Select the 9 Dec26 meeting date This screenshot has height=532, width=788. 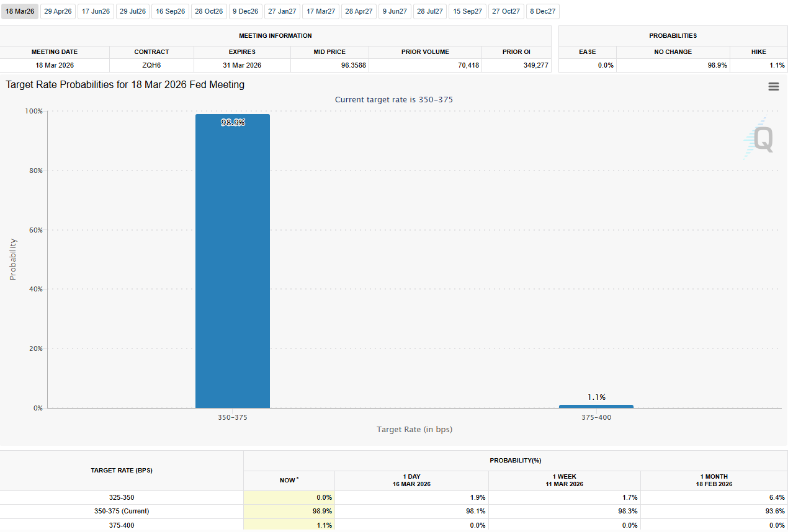pos(245,11)
